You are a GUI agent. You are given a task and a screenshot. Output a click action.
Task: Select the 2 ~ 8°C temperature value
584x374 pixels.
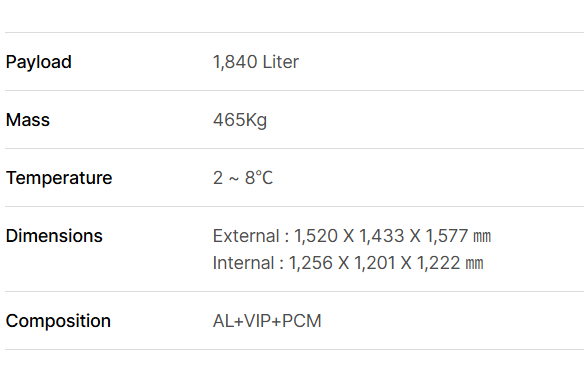coord(243,178)
